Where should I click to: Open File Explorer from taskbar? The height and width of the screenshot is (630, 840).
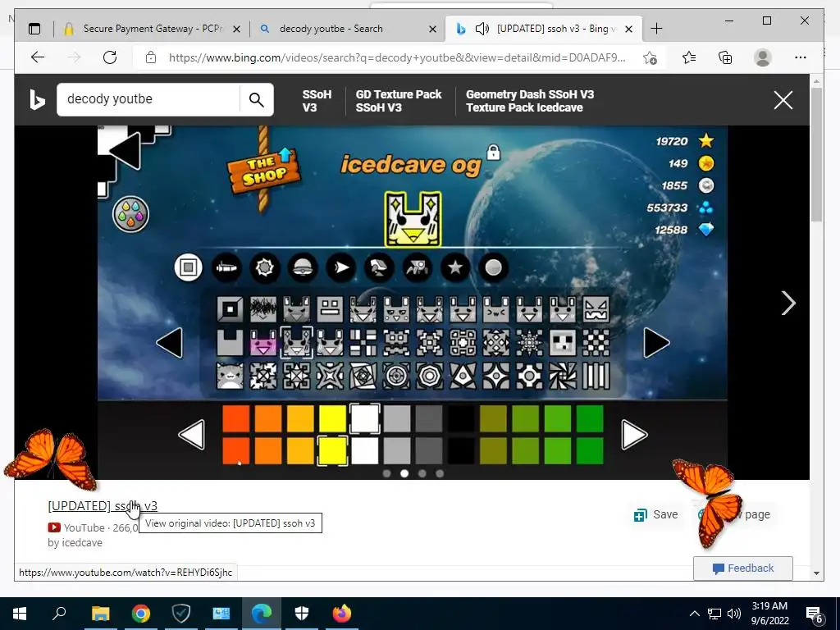click(x=100, y=614)
